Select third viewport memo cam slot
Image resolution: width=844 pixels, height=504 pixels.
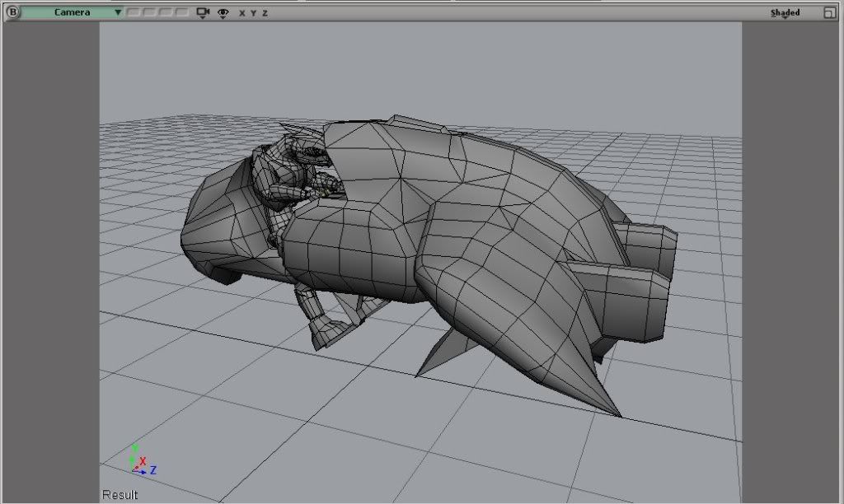(x=165, y=12)
